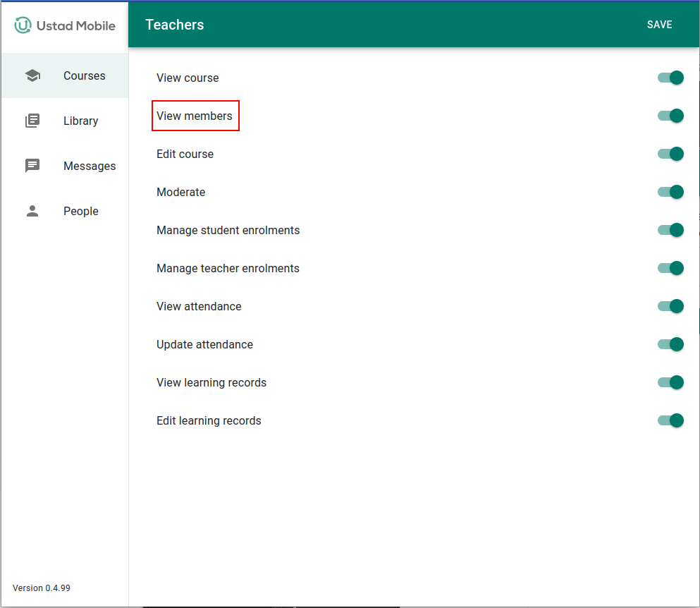Screen dimensions: 700x608
Task: Toggle Manage student enrolments switch
Action: pos(670,230)
